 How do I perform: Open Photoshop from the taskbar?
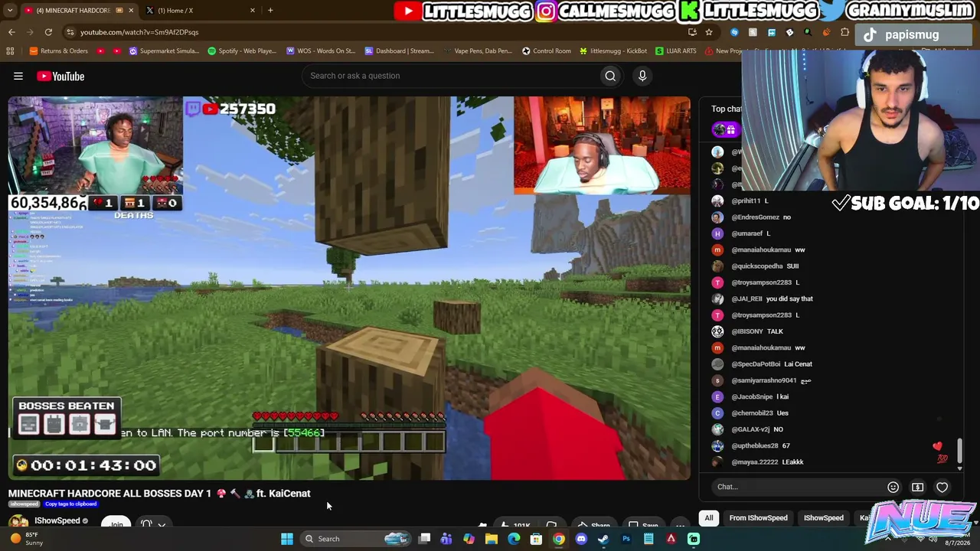pyautogui.click(x=626, y=539)
